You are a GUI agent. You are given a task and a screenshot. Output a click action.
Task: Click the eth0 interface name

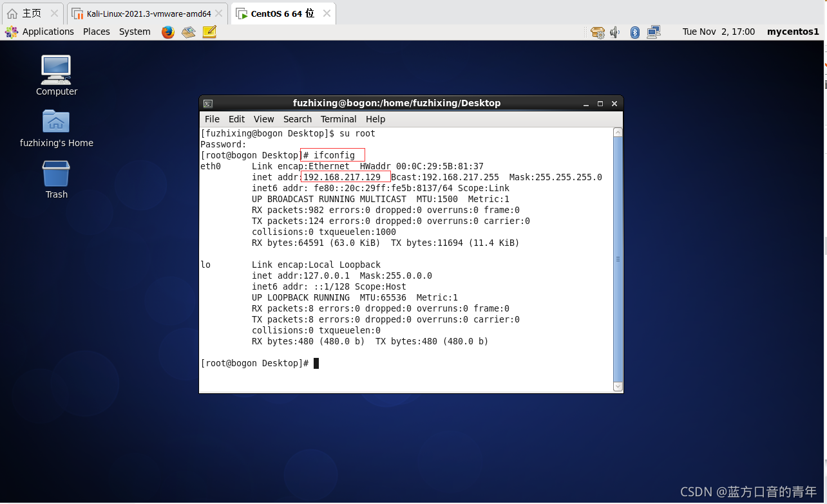(x=211, y=166)
